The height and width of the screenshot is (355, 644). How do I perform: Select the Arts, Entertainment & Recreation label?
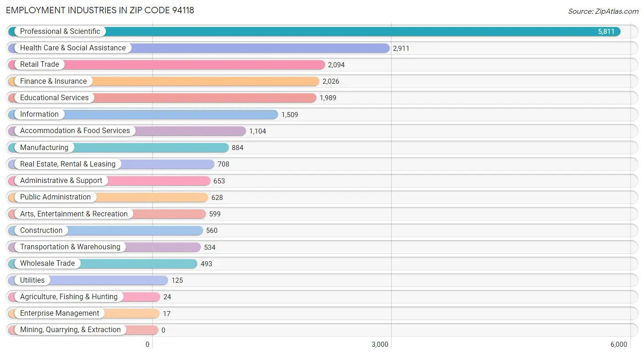tap(74, 214)
